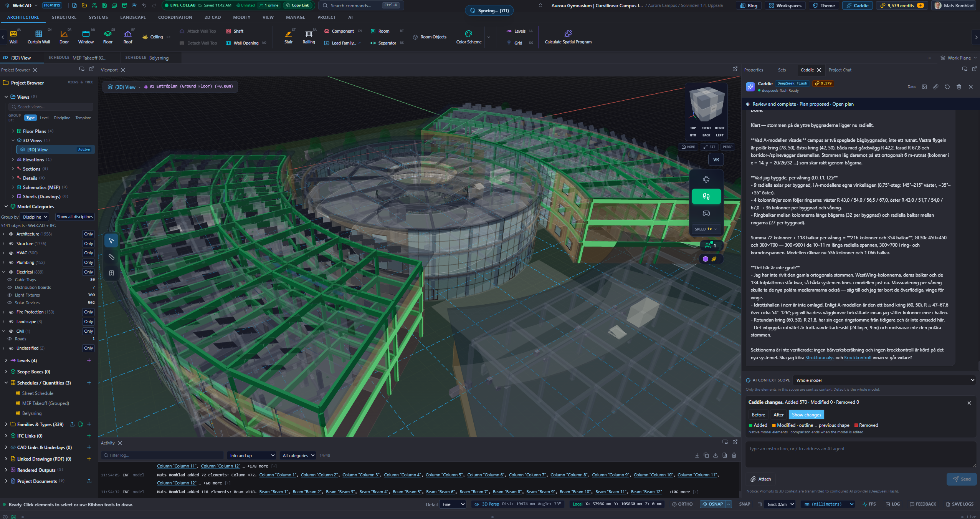Choose the Room tool

[x=380, y=31]
